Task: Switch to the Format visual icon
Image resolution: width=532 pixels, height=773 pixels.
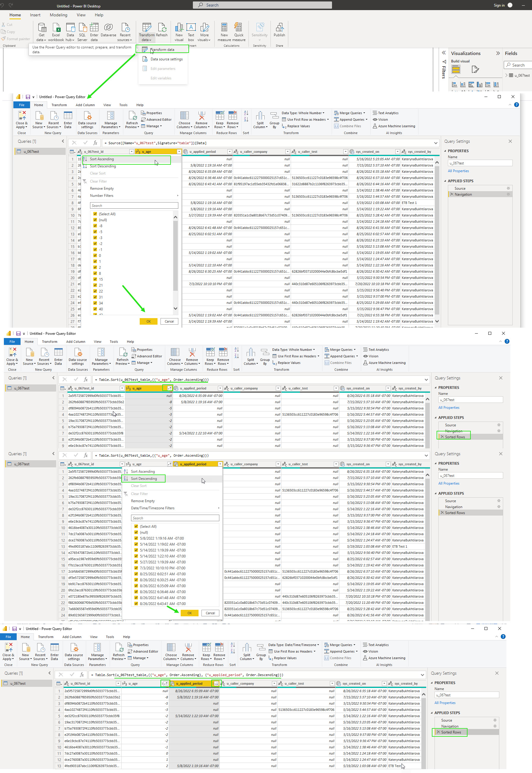Action: click(x=475, y=69)
